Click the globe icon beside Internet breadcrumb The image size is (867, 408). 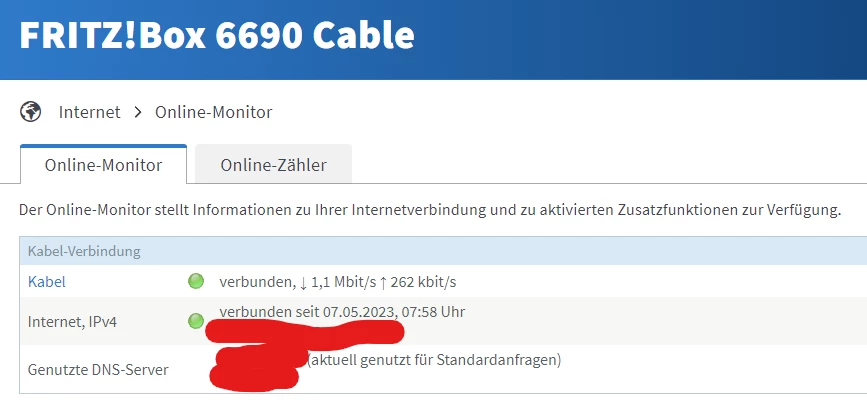30,112
